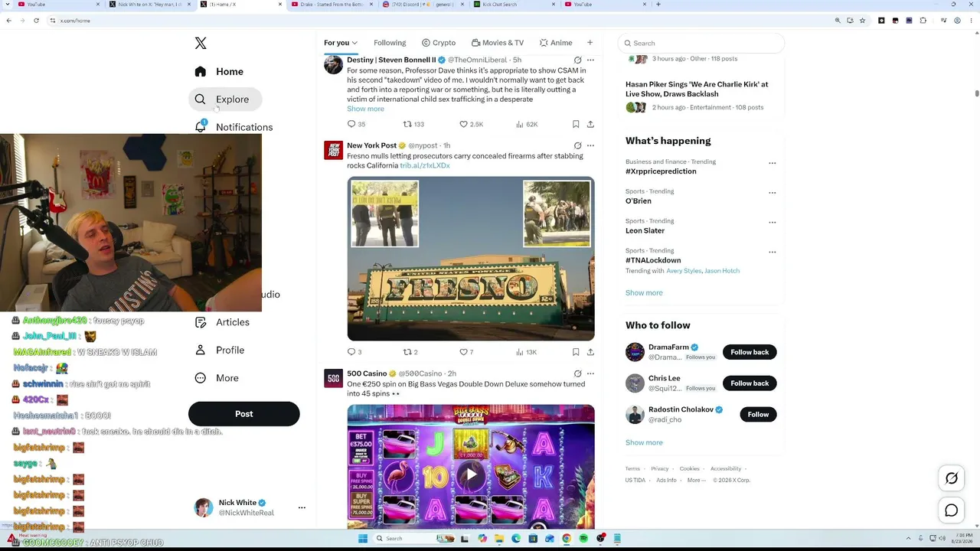
Task: Open more options for 500 Casino post
Action: (590, 373)
